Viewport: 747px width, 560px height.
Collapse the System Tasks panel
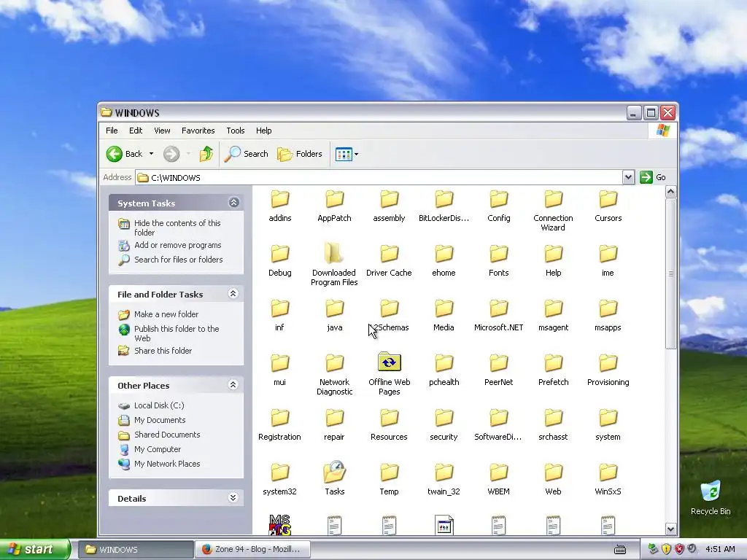[x=233, y=203]
